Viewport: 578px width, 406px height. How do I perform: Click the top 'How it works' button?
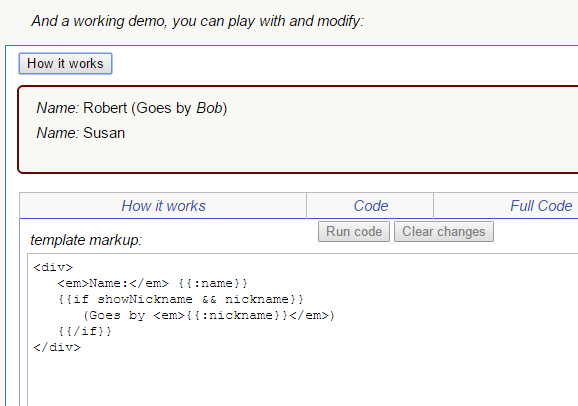tap(65, 63)
